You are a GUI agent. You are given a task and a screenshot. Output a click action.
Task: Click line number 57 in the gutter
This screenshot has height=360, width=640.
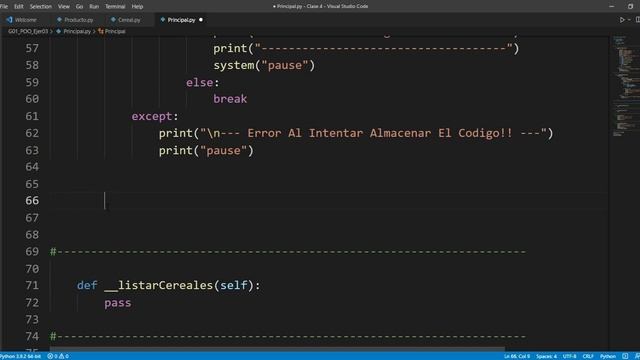click(x=32, y=49)
